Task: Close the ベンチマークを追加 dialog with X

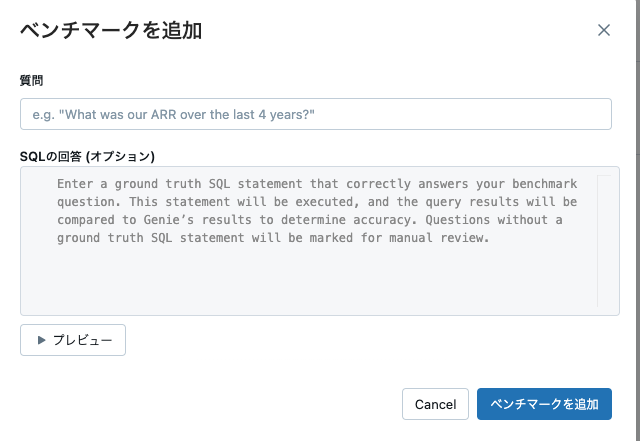Action: [x=604, y=30]
